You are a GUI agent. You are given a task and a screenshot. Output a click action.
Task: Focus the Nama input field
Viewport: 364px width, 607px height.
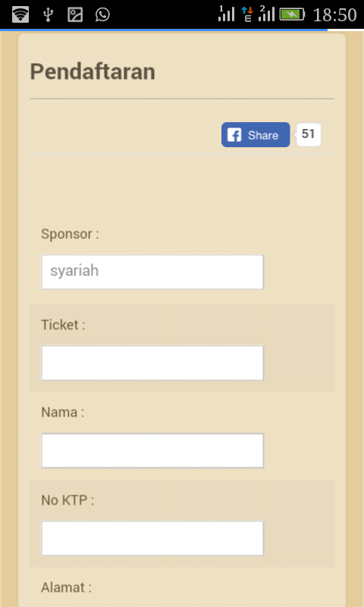[x=152, y=451]
